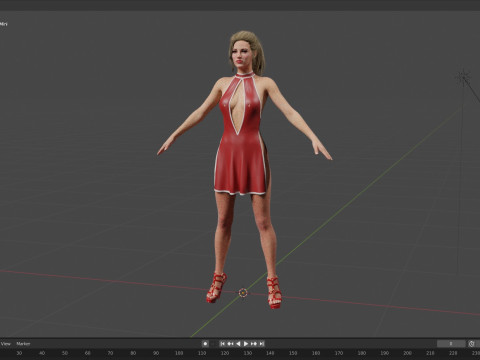
Task: Jump to the next keyframe
Action: tap(254, 344)
